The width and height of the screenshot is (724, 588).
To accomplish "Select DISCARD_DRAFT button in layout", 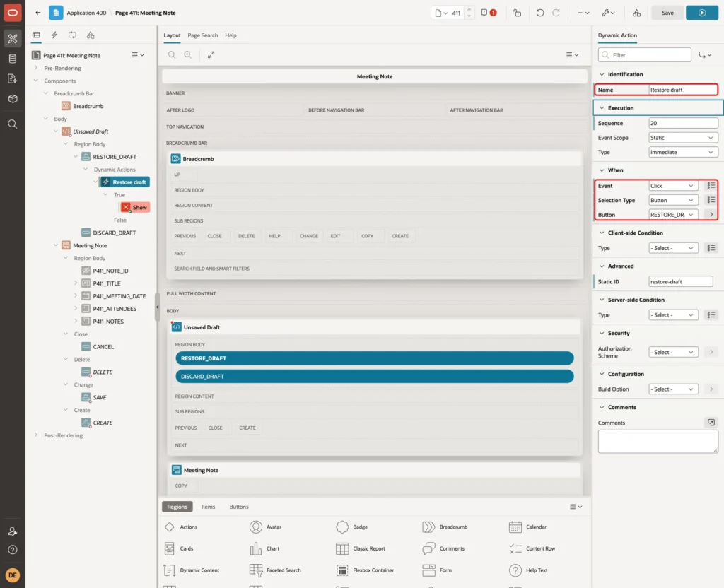I will tap(375, 377).
